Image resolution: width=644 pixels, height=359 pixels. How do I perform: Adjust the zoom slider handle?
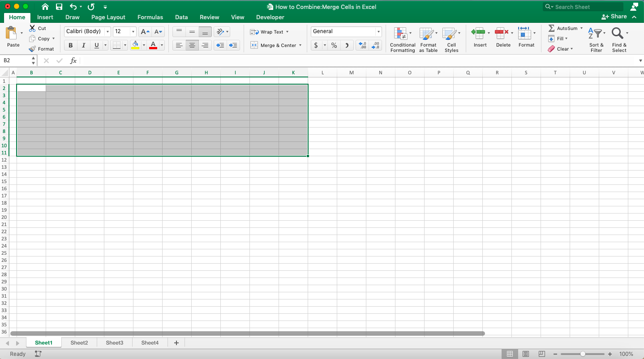(583, 354)
